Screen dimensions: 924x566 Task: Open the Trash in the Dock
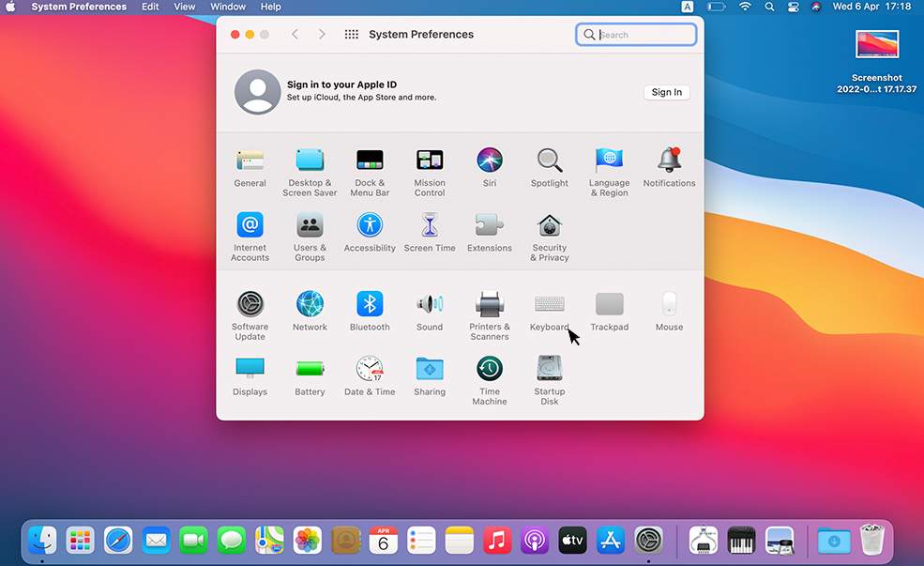click(871, 540)
